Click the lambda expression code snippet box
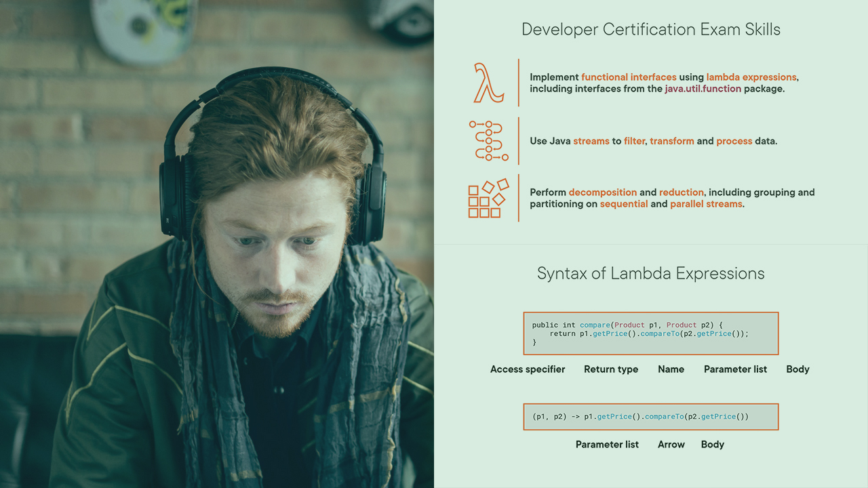The height and width of the screenshot is (488, 868). pos(651,416)
